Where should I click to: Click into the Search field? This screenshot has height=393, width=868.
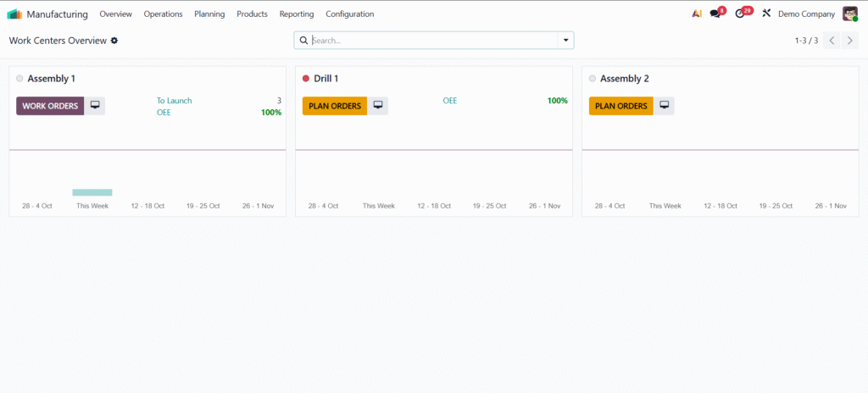pos(432,41)
